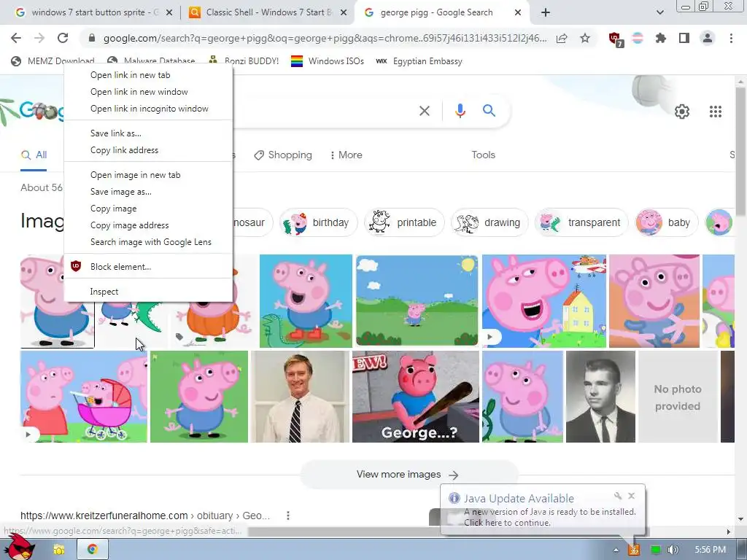
Task: Select the printable image filter chip
Action: [x=404, y=222]
